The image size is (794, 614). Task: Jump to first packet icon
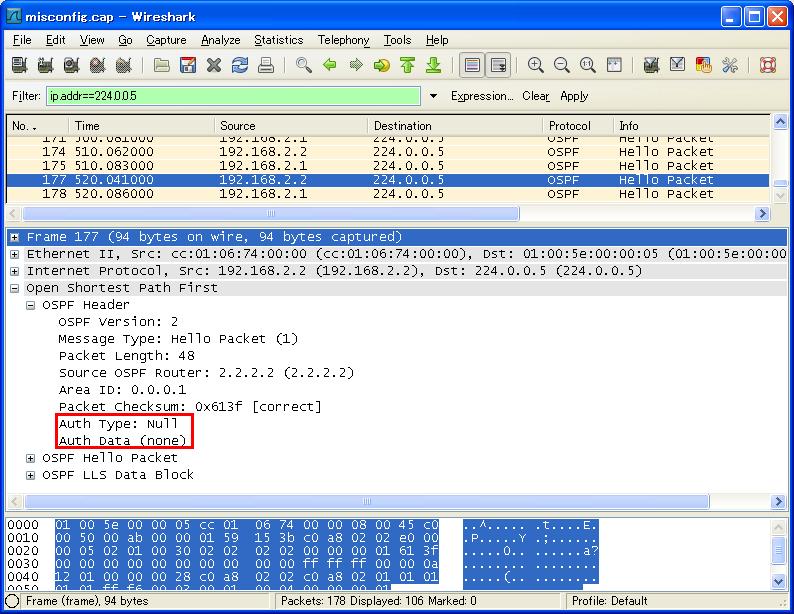[x=408, y=65]
